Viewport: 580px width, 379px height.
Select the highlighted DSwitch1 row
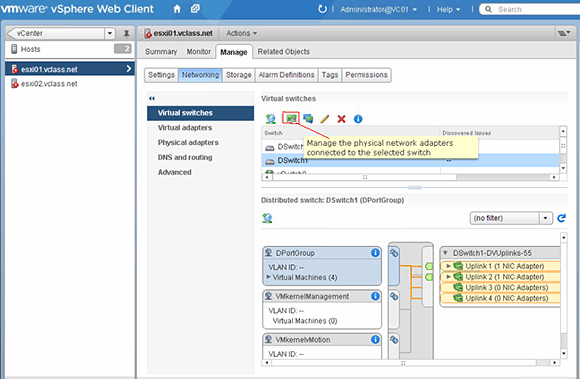pyautogui.click(x=411, y=160)
